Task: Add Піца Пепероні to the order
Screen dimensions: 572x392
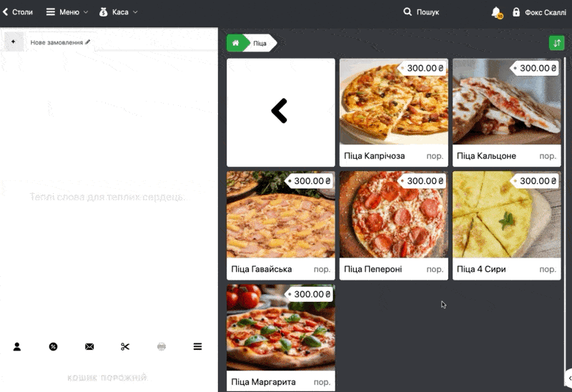Action: click(393, 225)
